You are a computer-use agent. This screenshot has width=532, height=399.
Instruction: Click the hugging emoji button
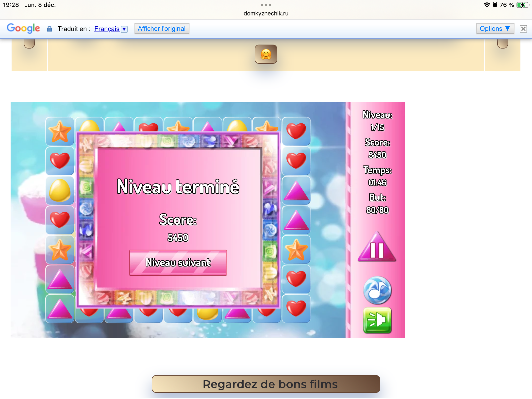[x=266, y=54]
